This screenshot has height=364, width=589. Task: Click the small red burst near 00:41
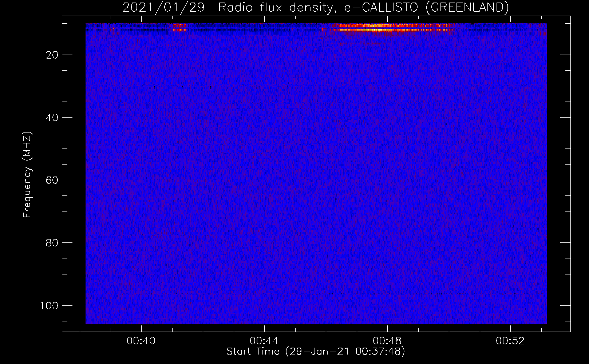tap(180, 27)
